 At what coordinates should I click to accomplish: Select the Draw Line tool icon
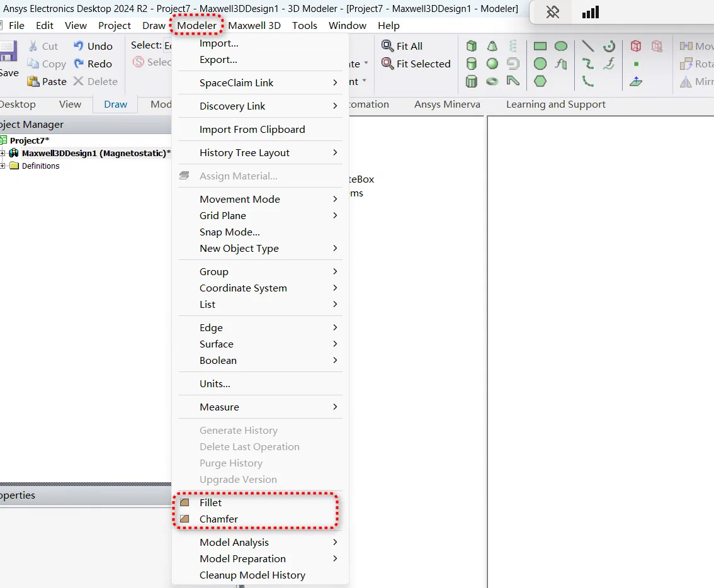tap(588, 46)
